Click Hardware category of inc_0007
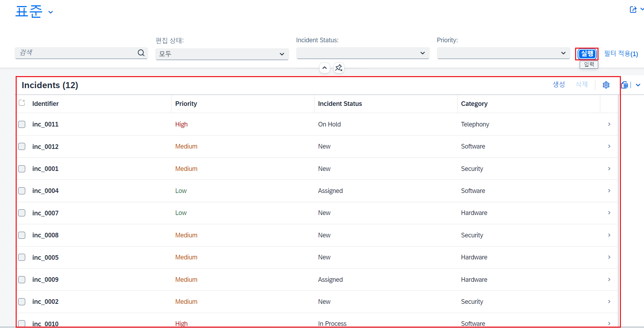The height and width of the screenshot is (328, 644). (x=474, y=213)
